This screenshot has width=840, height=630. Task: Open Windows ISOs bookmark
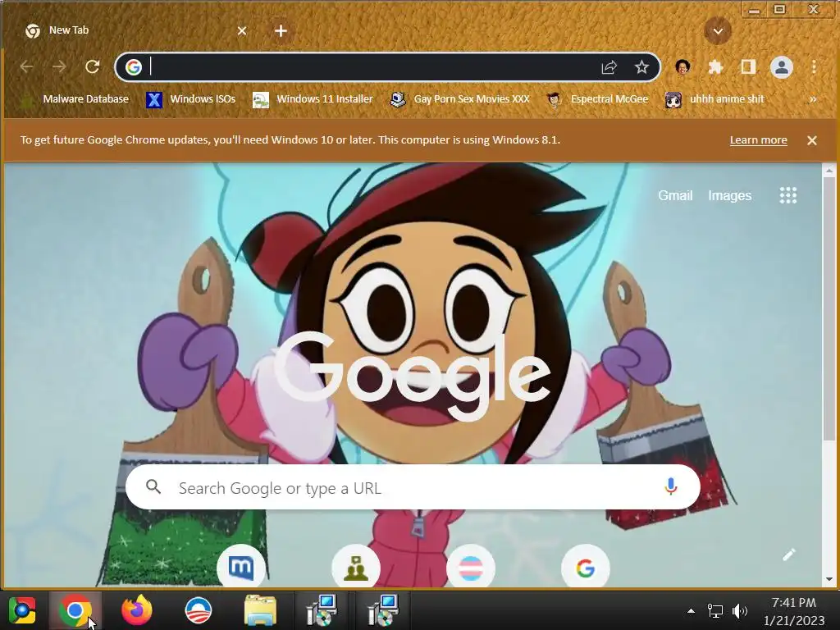(x=190, y=99)
